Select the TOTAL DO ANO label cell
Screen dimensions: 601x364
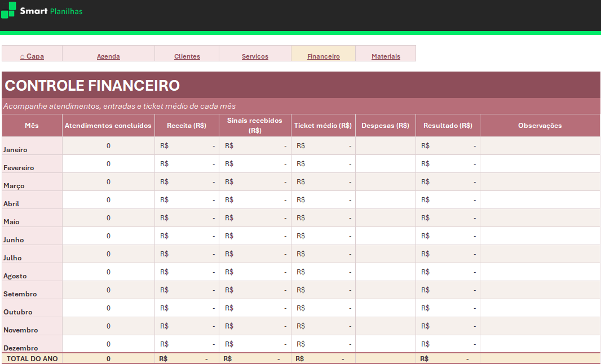32,358
